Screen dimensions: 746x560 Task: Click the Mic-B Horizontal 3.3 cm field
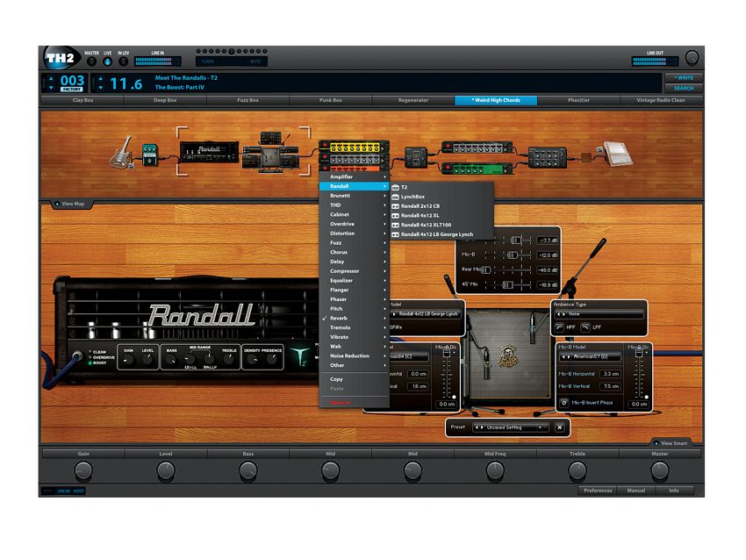pyautogui.click(x=611, y=374)
